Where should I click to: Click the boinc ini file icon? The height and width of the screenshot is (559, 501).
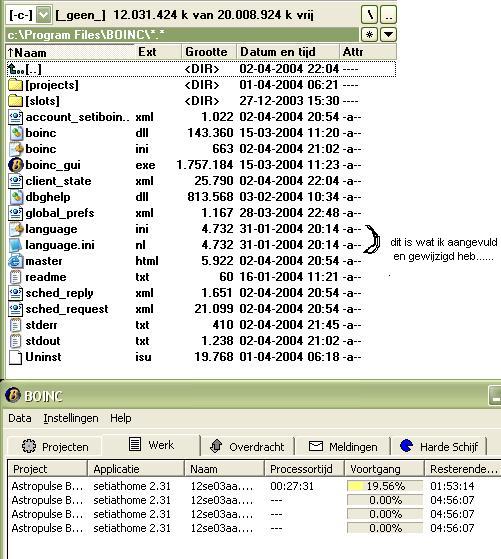pyautogui.click(x=15, y=149)
